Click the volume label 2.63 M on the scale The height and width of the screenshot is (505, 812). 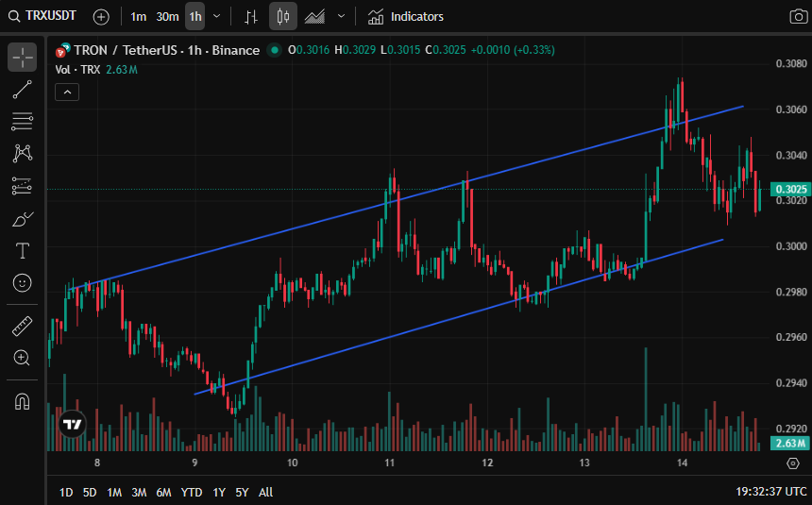click(x=791, y=443)
